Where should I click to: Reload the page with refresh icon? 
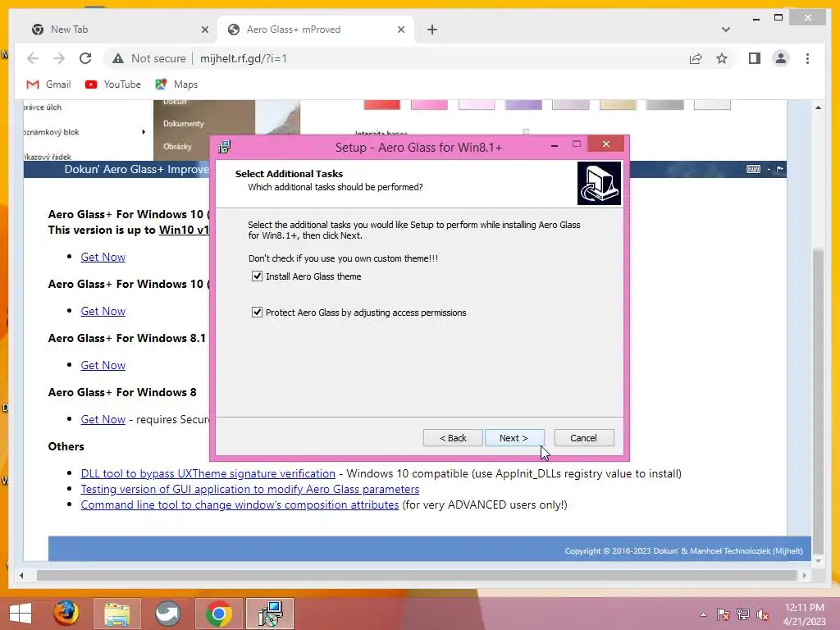click(85, 58)
